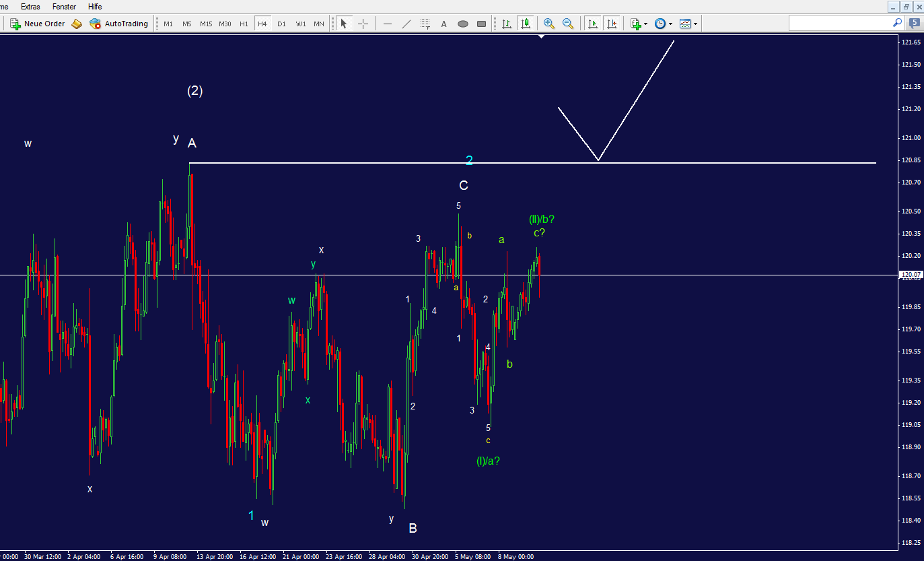Open the Extras menu
The image size is (924, 561).
(30, 7)
